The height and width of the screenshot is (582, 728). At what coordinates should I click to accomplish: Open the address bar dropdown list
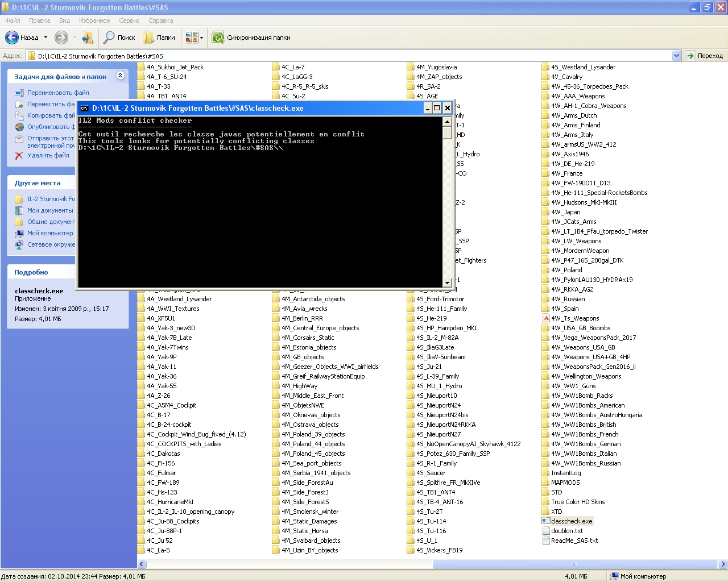pyautogui.click(x=676, y=56)
